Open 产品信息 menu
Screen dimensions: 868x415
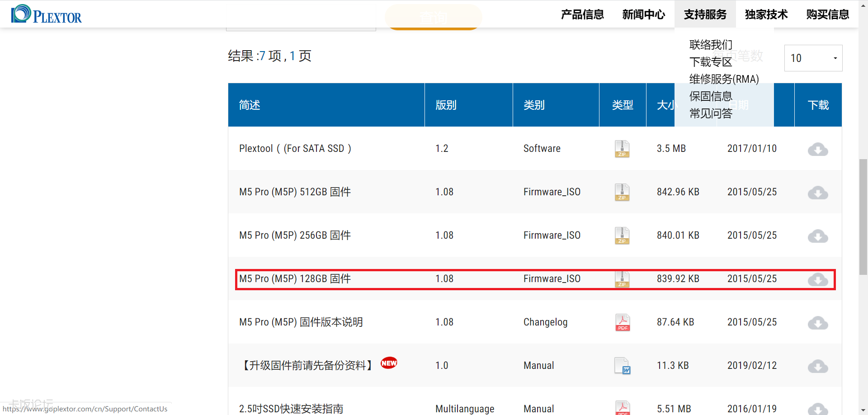(x=582, y=14)
